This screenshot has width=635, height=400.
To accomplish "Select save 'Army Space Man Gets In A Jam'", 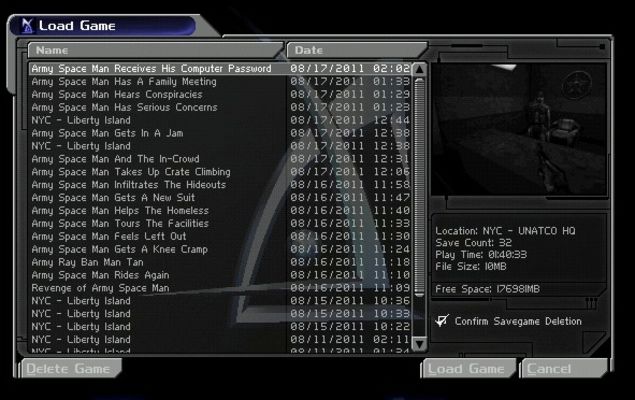I will point(220,133).
